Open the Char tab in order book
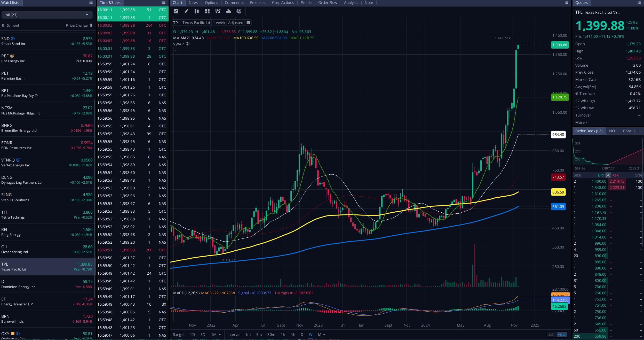Screen dimensions: 644x340 click(627, 131)
